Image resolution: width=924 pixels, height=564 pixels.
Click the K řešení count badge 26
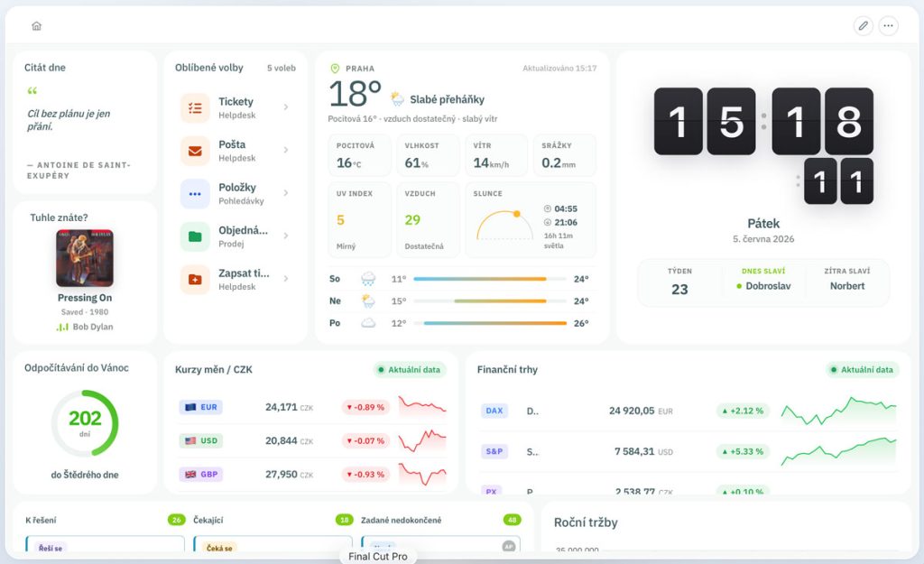[x=176, y=520]
